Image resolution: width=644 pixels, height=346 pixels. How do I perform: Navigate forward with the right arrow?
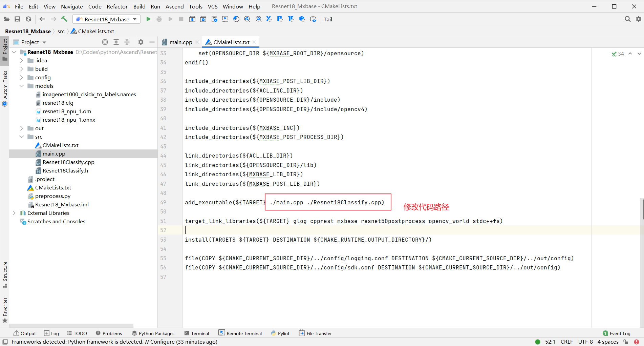tap(53, 19)
